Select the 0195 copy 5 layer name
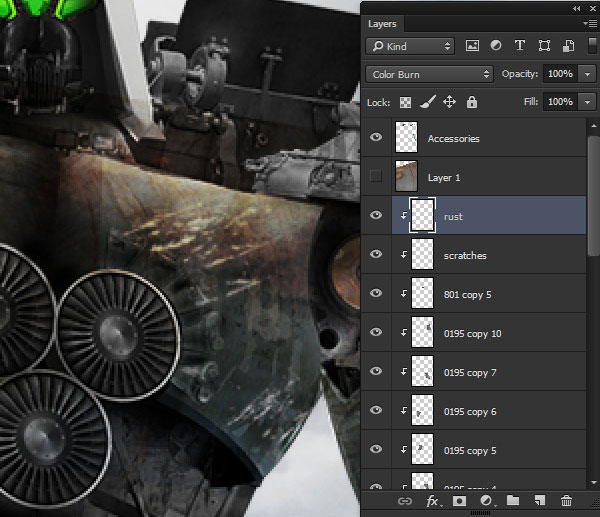 point(470,451)
